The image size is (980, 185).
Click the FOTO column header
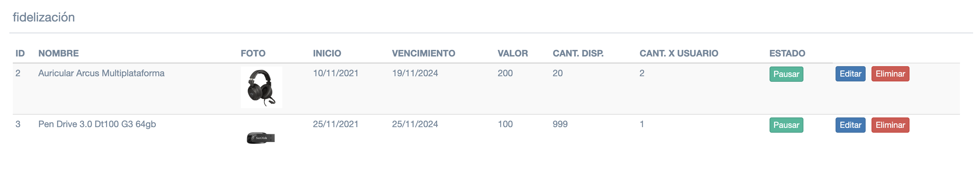coord(253,53)
